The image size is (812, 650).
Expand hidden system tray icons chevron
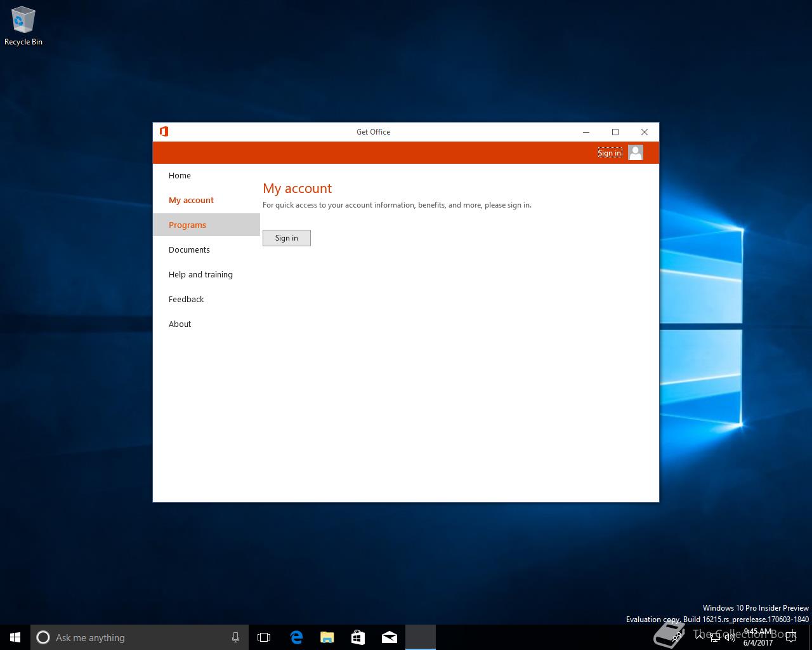coord(699,637)
